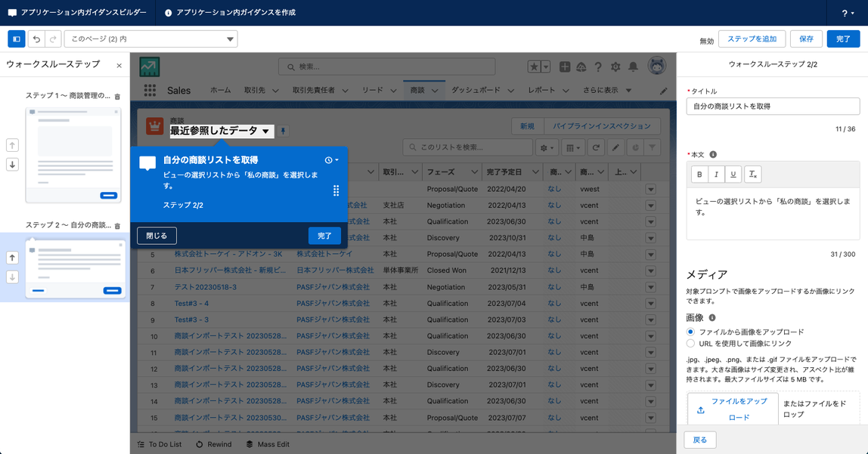Open the Salesforce help question icon
868x454 pixels.
(598, 67)
